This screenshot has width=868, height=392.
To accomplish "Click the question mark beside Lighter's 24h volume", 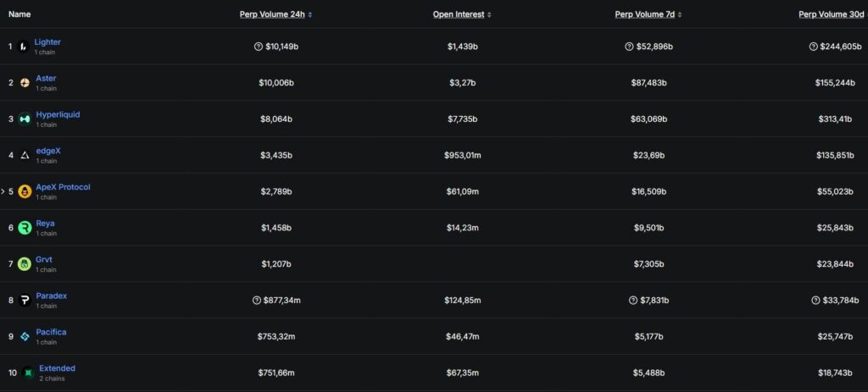I will tap(258, 47).
